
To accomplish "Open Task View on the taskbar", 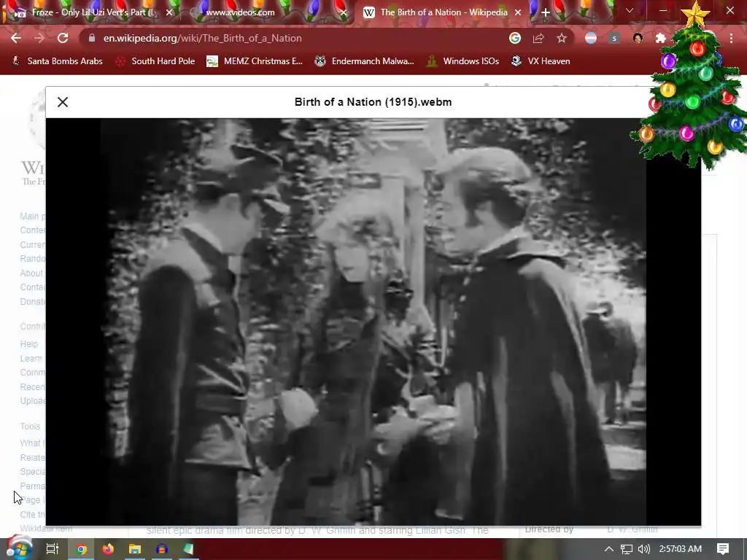I will point(53,549).
